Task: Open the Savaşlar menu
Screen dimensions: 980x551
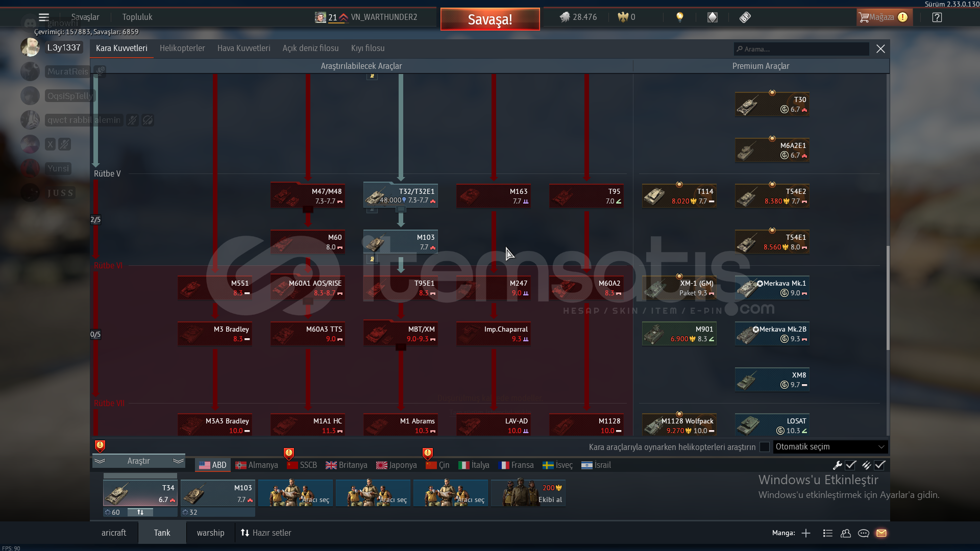Action: 85,17
